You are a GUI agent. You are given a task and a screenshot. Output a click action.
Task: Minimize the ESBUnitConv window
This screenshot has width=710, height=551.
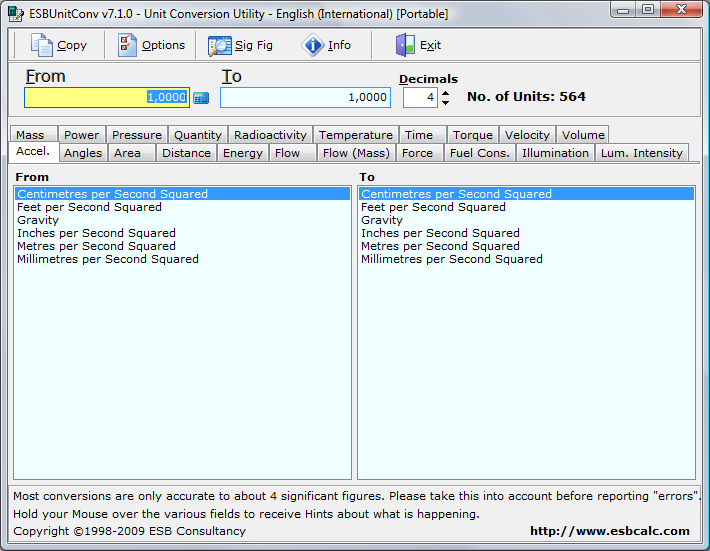coord(623,10)
